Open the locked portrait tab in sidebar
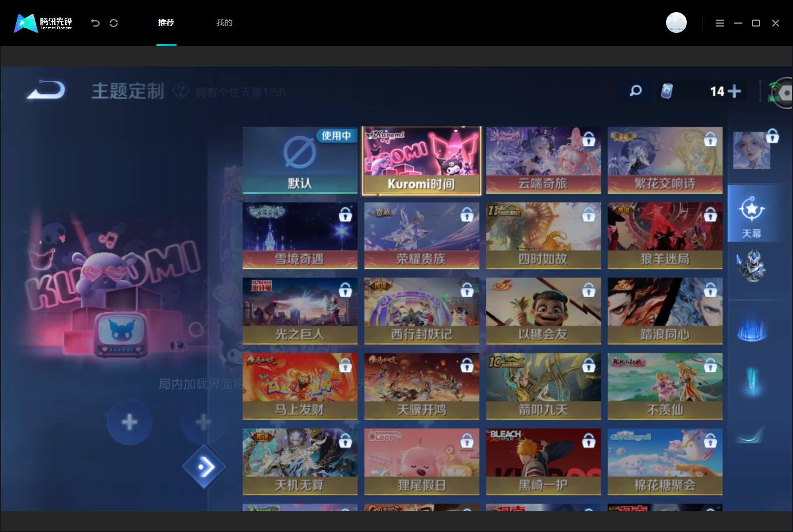The width and height of the screenshot is (793, 532). point(751,150)
